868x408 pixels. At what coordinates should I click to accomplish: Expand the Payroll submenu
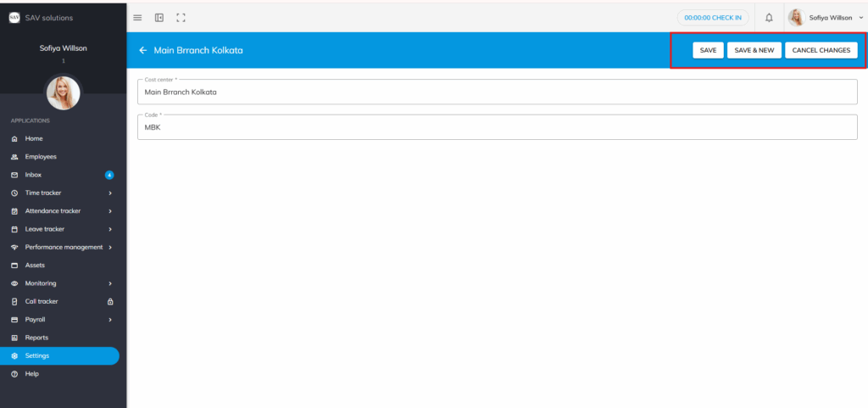tap(110, 320)
